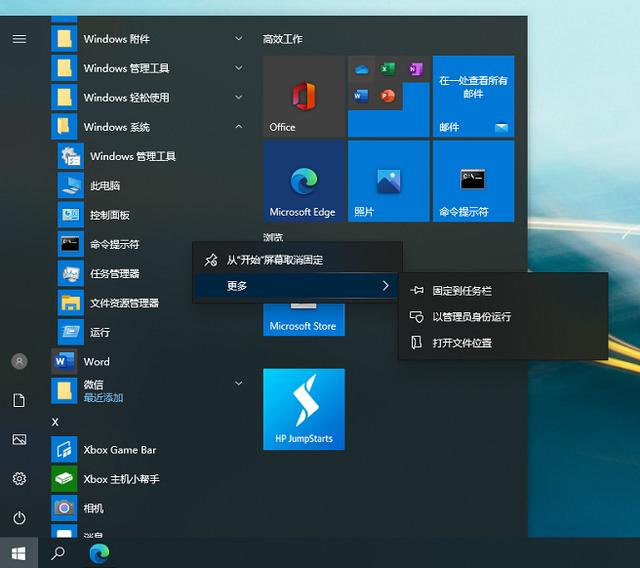Viewport: 640px width, 568px height.
Task: Open the 邮件 tile
Action: point(473,96)
